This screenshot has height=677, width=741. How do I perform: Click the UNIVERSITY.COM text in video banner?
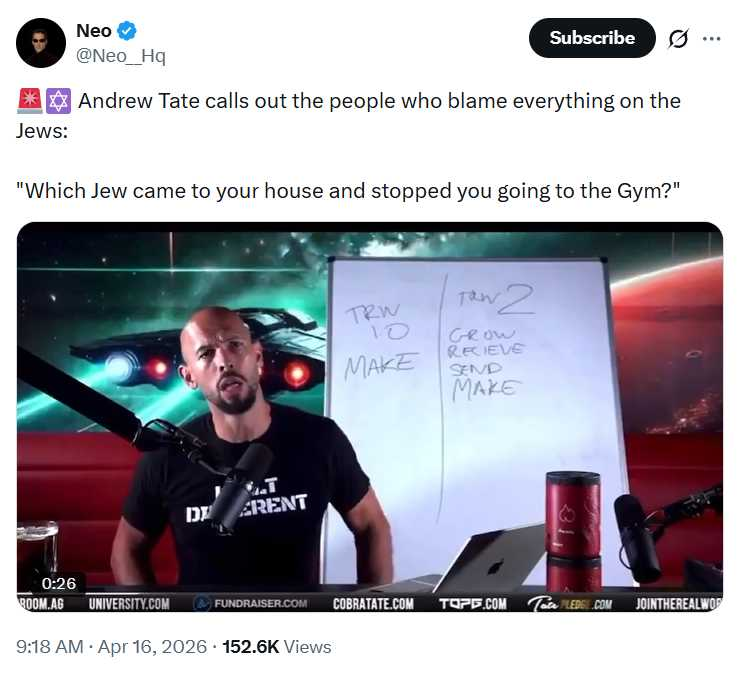[129, 604]
